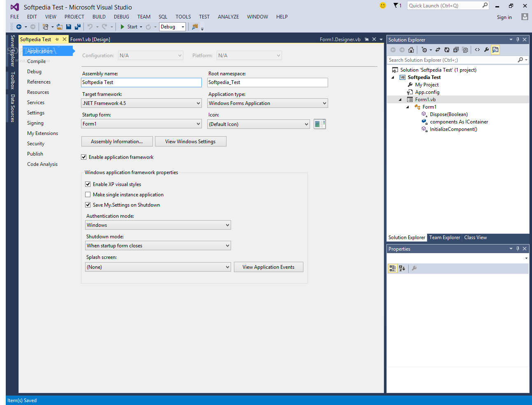Select the Compile settings page

coord(37,61)
